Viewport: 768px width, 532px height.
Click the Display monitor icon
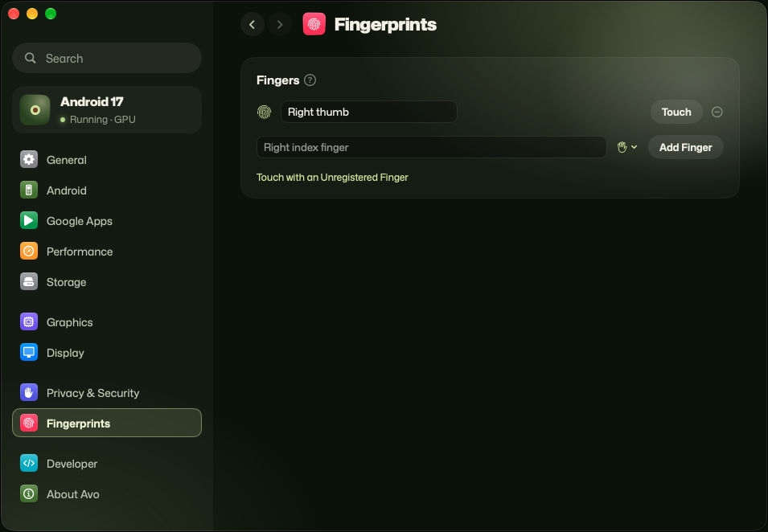(x=29, y=352)
